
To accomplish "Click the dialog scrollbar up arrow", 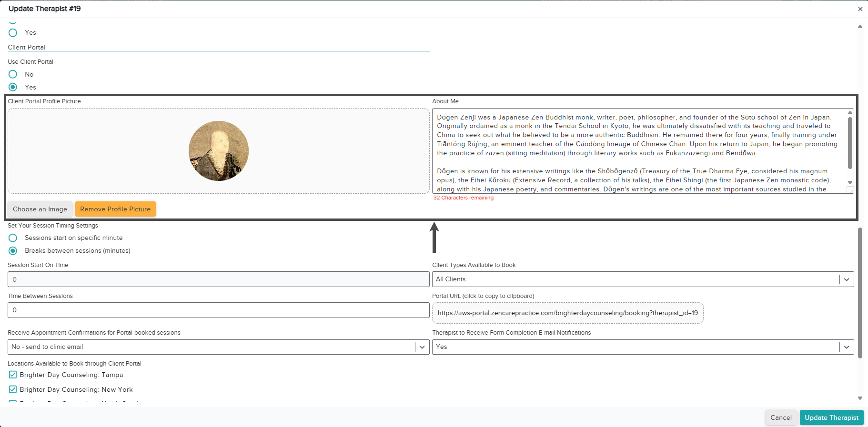I will (860, 27).
